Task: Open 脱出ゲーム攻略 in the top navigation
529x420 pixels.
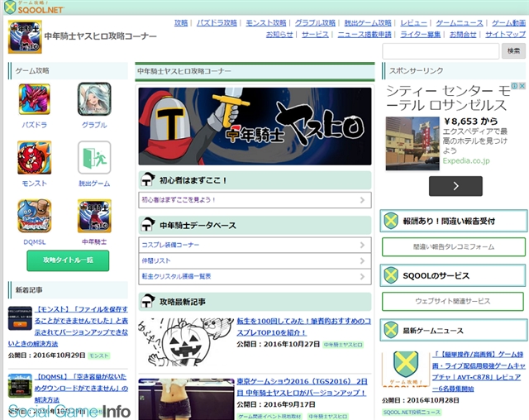Action: pos(368,22)
